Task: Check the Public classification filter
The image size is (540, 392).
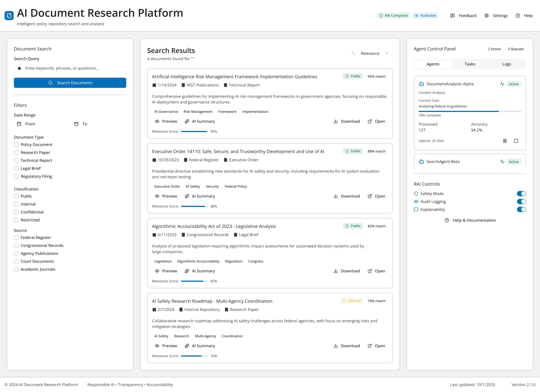Action: (x=16, y=196)
